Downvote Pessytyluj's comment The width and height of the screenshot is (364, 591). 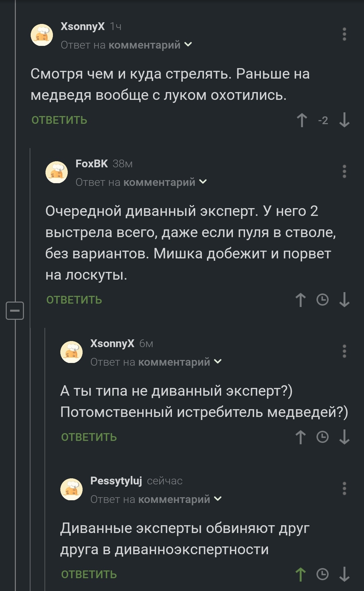[x=344, y=574]
